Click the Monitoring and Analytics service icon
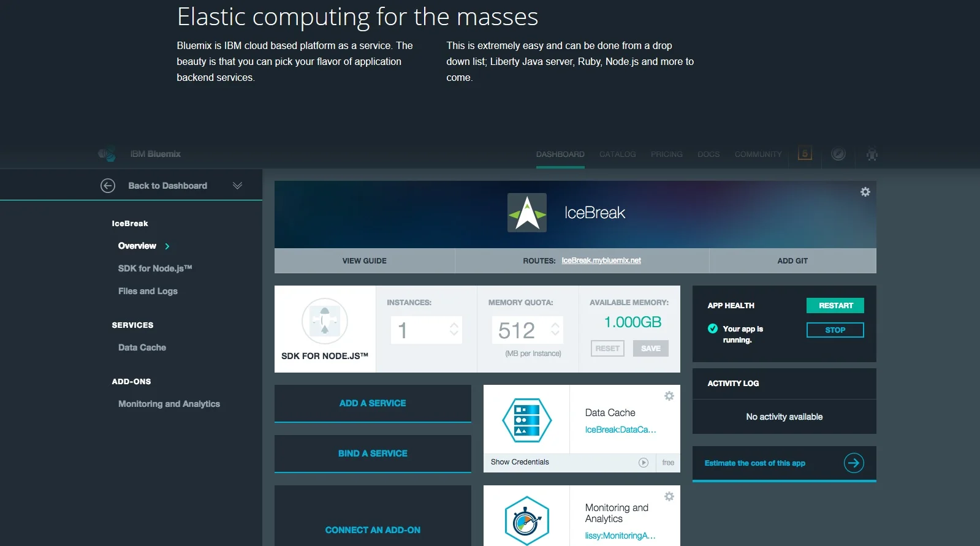980x546 pixels. coord(527,521)
